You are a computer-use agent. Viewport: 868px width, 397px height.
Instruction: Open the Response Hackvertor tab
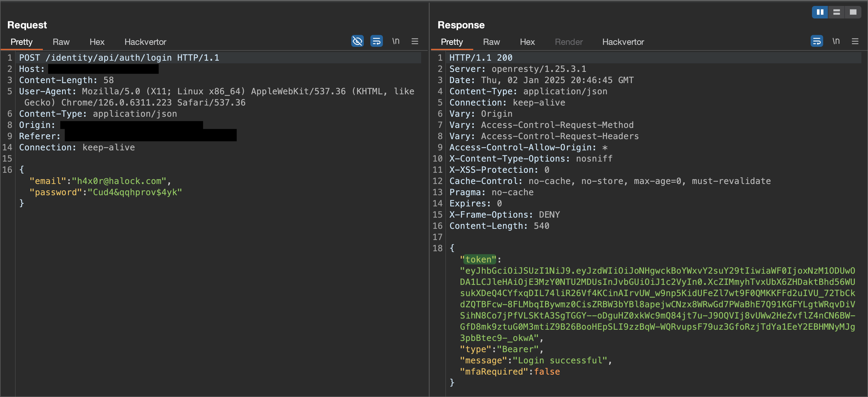click(x=623, y=42)
